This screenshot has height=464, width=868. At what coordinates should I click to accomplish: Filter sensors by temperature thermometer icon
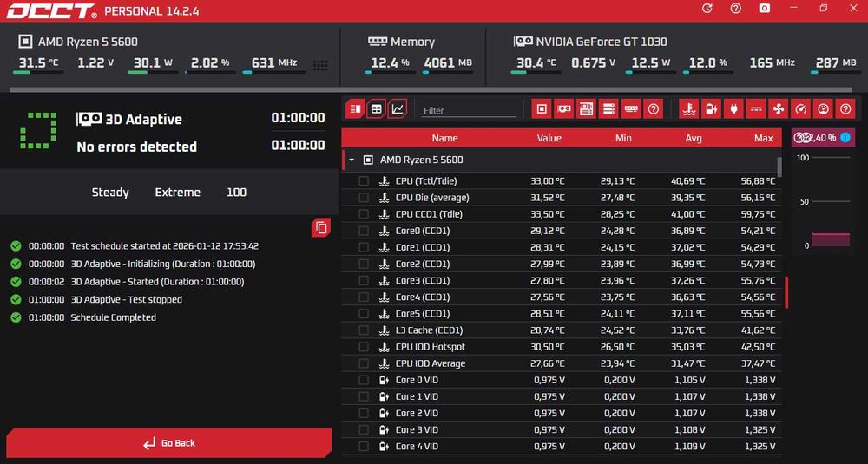(x=688, y=109)
